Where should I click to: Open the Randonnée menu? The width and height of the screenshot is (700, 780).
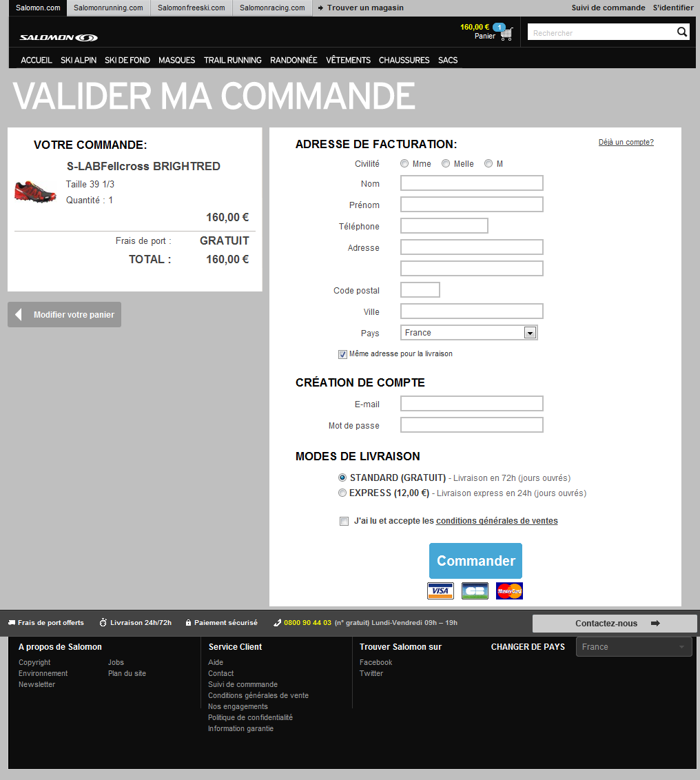294,60
